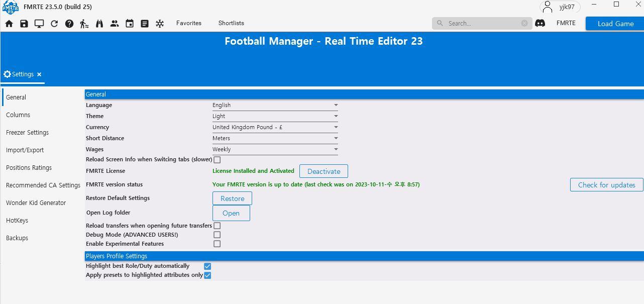This screenshot has width=644, height=304.
Task: Open the Language dropdown showing English
Action: [x=275, y=105]
